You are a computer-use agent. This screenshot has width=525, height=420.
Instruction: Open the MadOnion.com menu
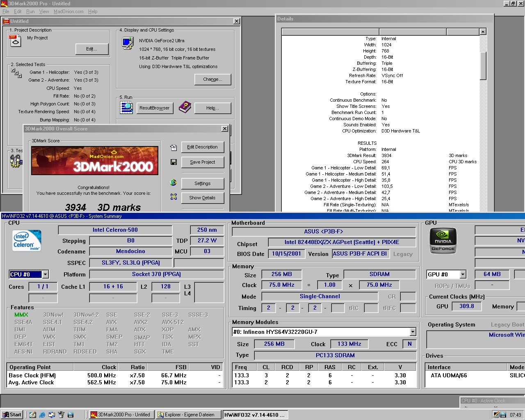pyautogui.click(x=68, y=11)
